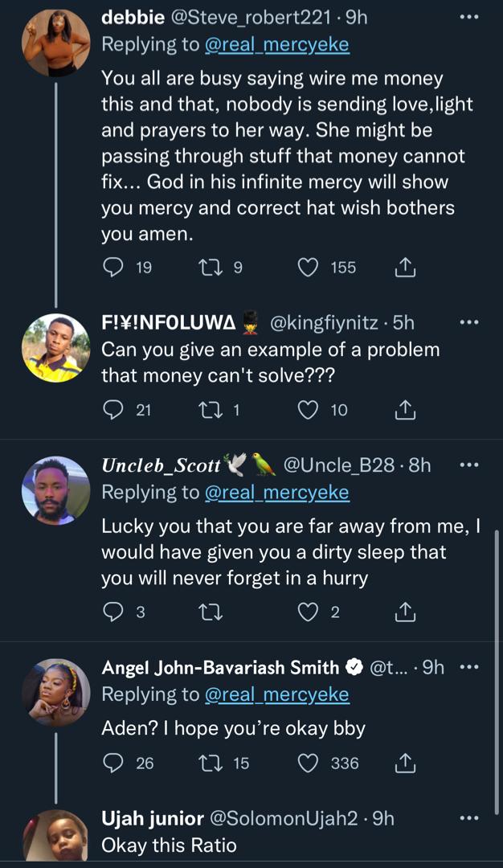503x868 pixels.
Task: Open more options for debbie's tweet
Action: [468, 18]
